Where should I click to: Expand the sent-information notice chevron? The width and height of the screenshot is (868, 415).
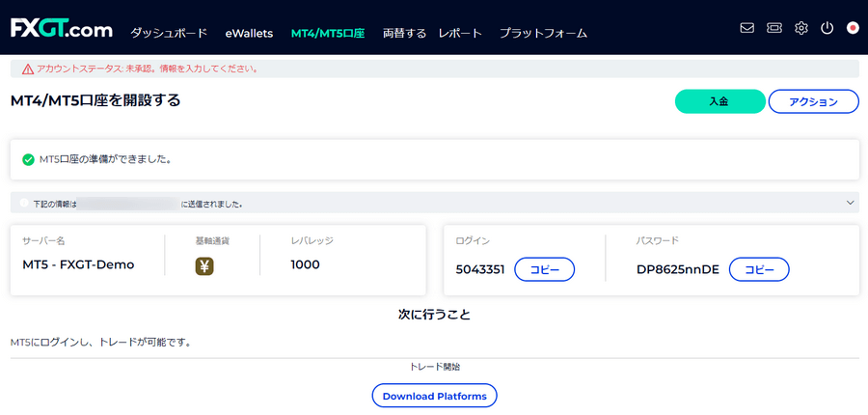tap(851, 203)
